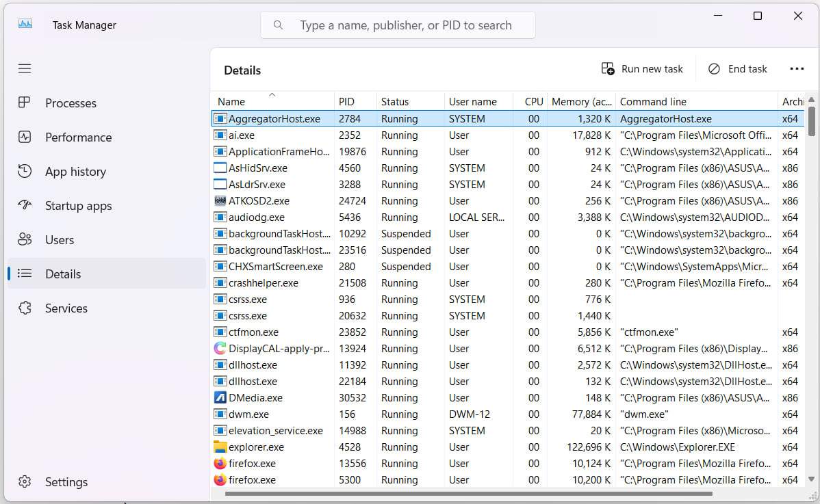
Task: Select the AggregatorHost.exe row
Action: (507, 118)
